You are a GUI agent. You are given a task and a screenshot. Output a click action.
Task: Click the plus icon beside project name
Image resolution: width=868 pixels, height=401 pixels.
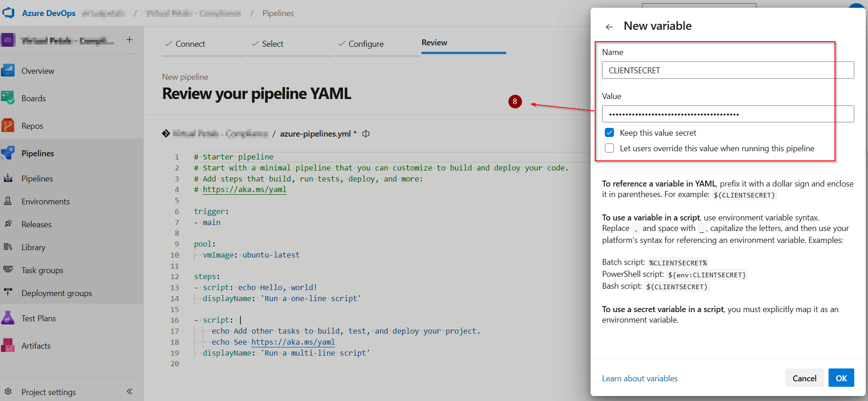pyautogui.click(x=130, y=40)
